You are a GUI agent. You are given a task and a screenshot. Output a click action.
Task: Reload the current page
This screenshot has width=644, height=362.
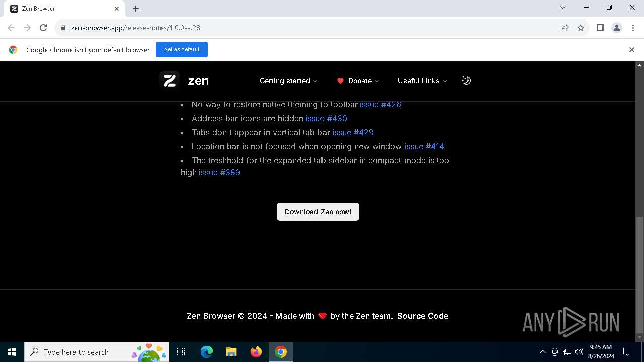43,28
